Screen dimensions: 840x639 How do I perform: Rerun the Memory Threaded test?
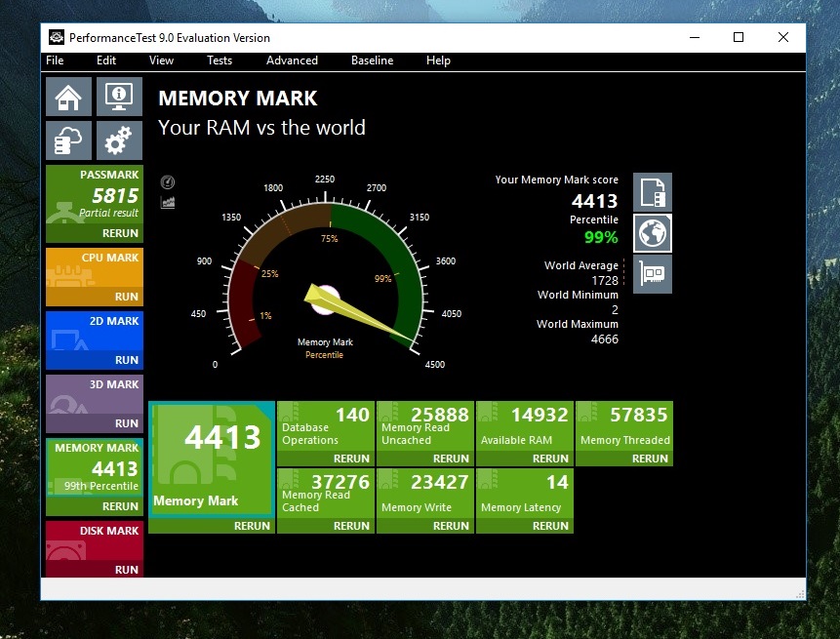tap(650, 459)
